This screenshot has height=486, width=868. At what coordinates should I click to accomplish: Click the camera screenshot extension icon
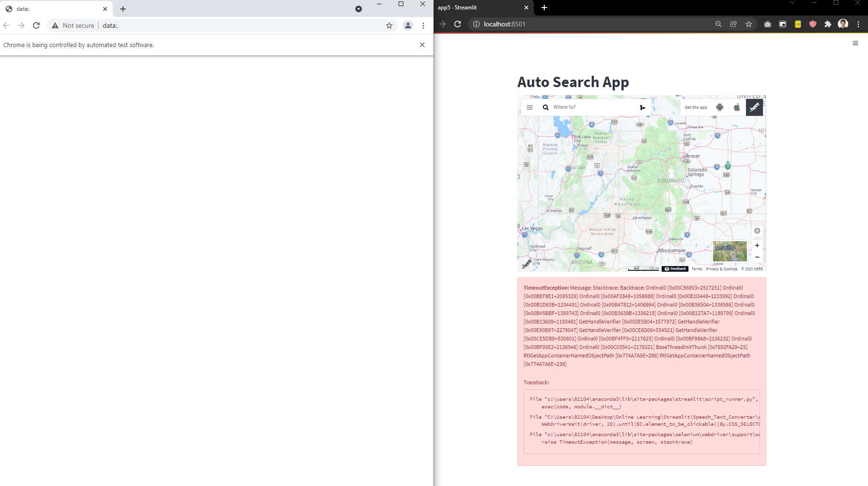point(768,24)
